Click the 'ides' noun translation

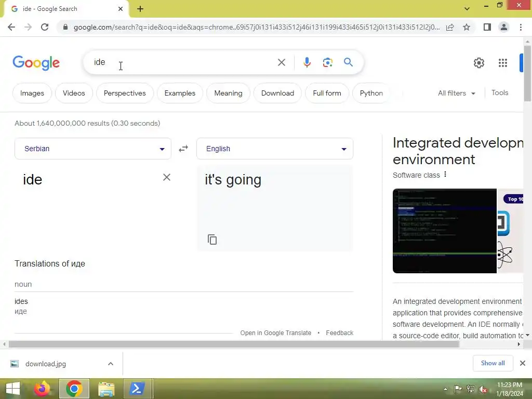(x=21, y=301)
